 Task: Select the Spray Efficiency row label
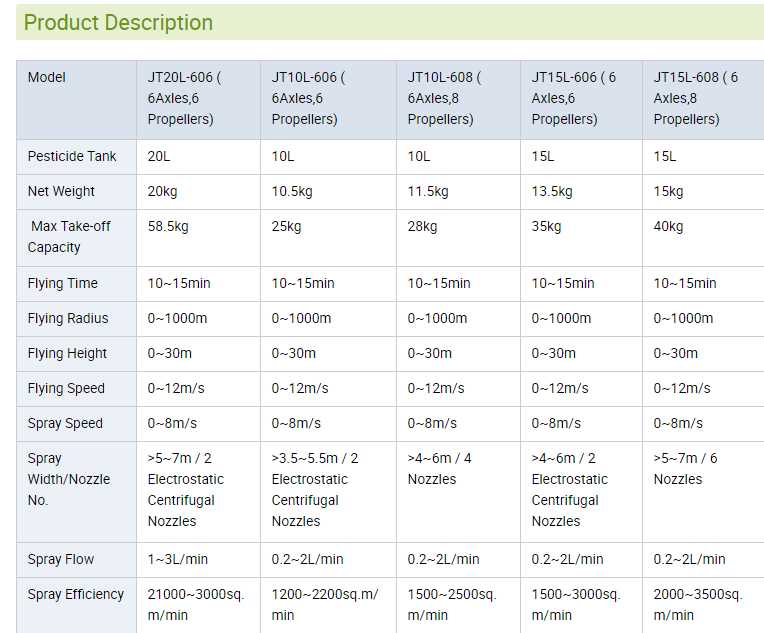click(x=76, y=594)
